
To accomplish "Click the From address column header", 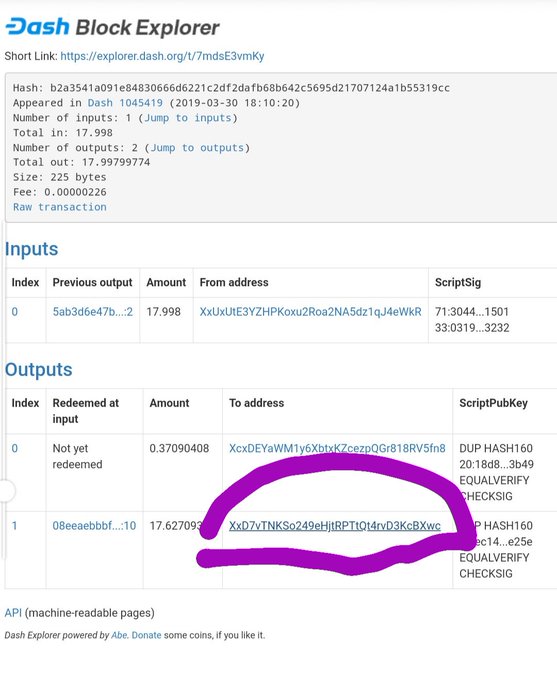I will (234, 282).
